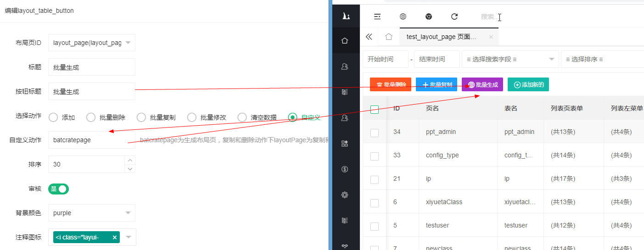Click the purple 批量生成 button
The image size is (644, 250).
tap(482, 84)
